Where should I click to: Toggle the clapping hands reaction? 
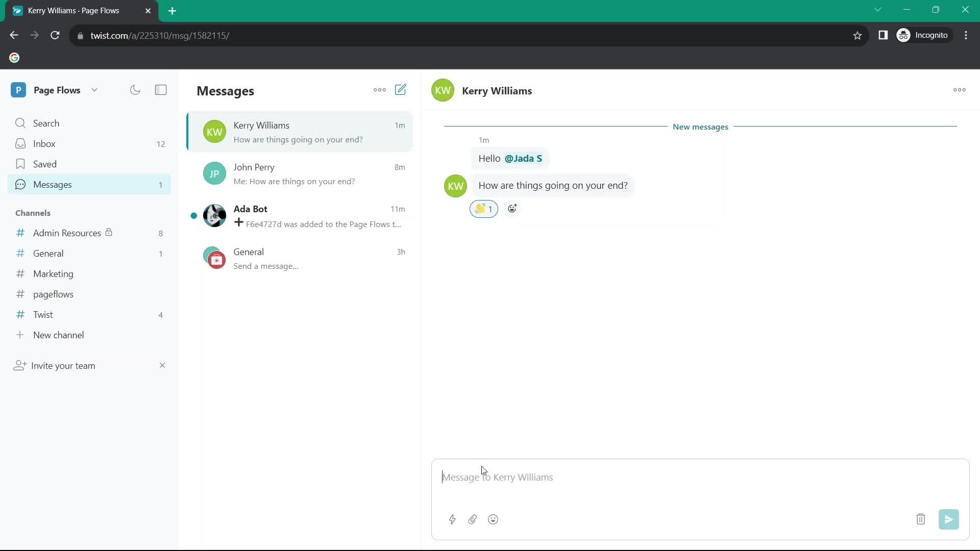pyautogui.click(x=483, y=209)
